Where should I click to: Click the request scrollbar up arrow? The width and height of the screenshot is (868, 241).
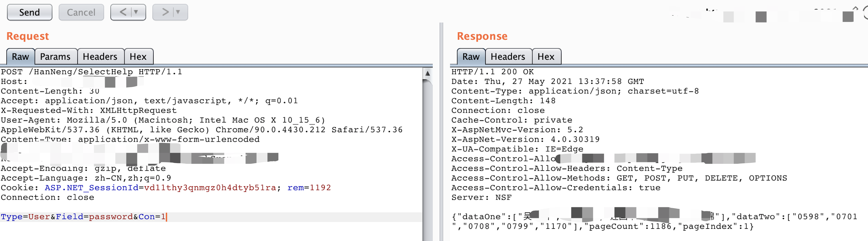pyautogui.click(x=427, y=73)
